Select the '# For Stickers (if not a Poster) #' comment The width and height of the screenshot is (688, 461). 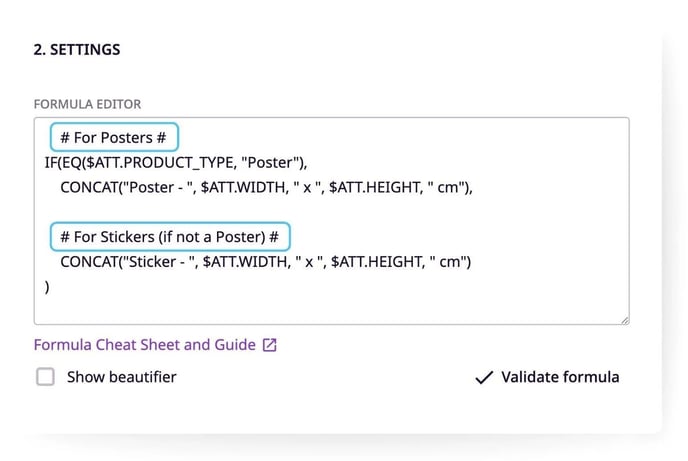pos(170,237)
